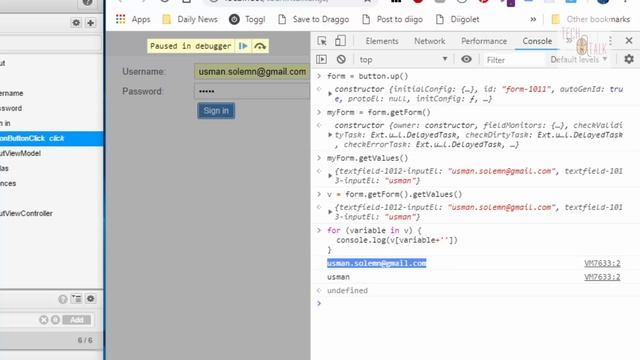Viewport: 640px width, 360px height.
Task: Focus the Username input field
Action: (252, 71)
